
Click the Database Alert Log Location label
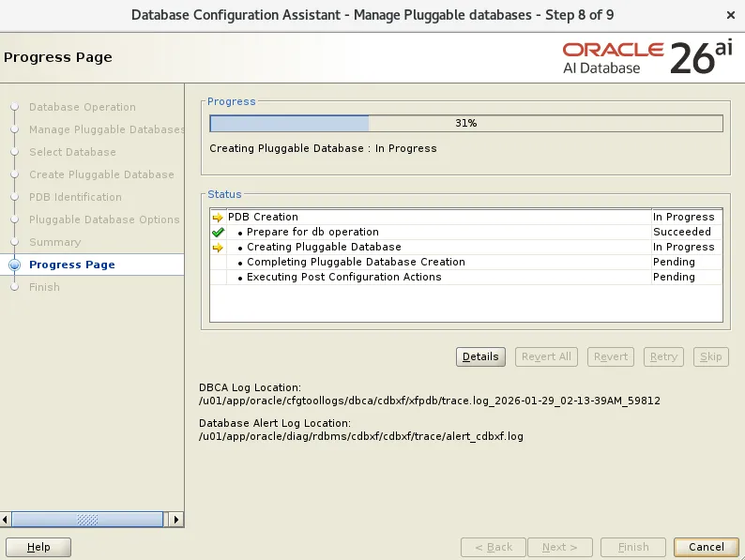coord(275,423)
